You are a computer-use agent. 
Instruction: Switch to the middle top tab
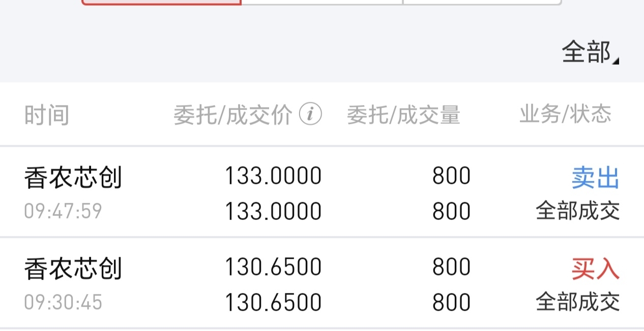322,3
